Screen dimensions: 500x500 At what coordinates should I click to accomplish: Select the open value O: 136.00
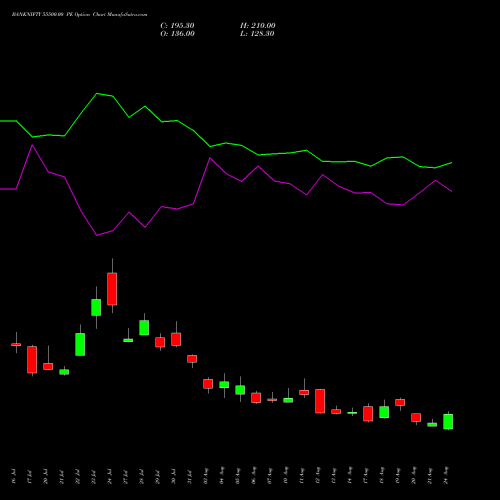tap(177, 34)
